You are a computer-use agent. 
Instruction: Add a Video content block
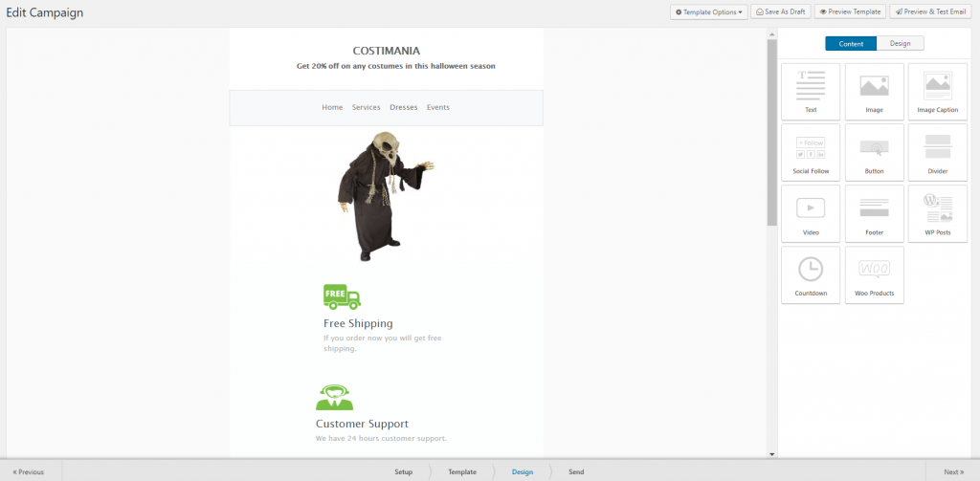tap(811, 213)
